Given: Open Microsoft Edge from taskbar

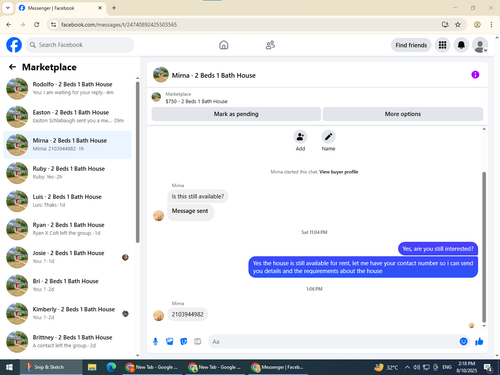Looking at the screenshot, I should [x=111, y=367].
